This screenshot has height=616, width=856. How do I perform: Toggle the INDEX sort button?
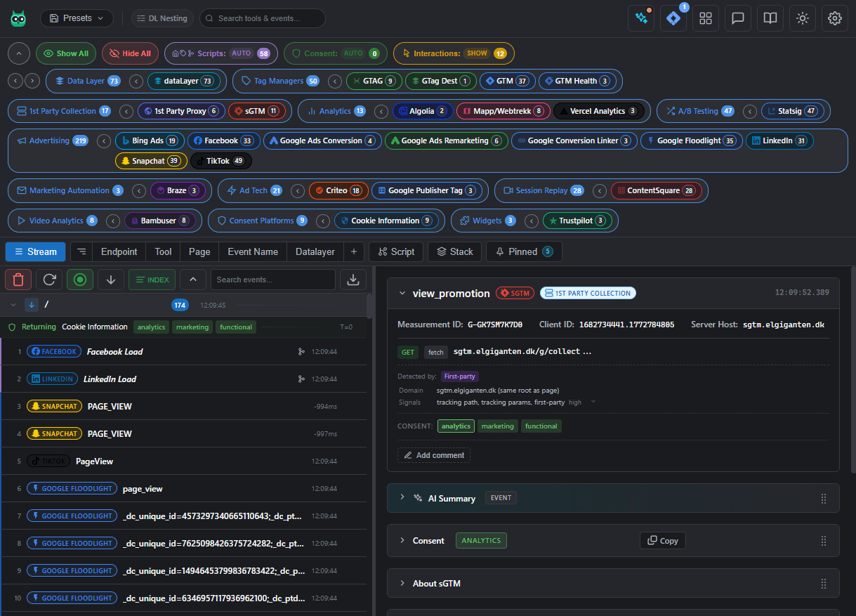[x=152, y=280]
